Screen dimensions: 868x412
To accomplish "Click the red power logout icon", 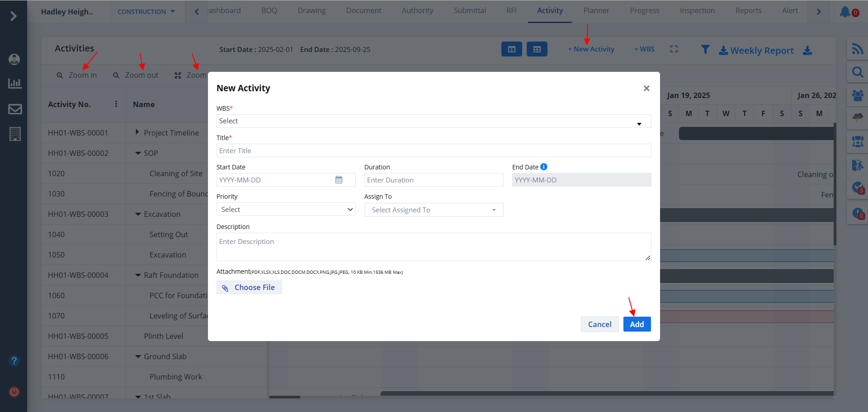I will coord(14,392).
